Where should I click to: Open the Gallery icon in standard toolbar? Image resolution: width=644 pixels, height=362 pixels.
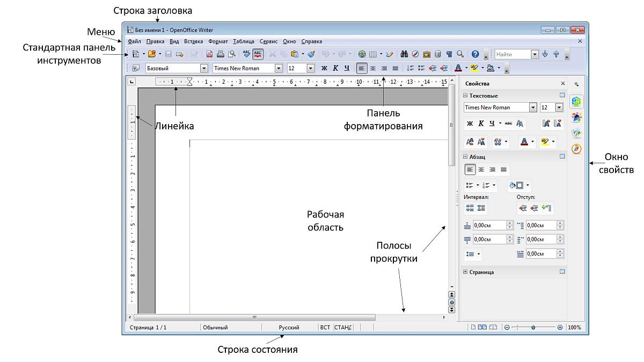click(x=427, y=54)
